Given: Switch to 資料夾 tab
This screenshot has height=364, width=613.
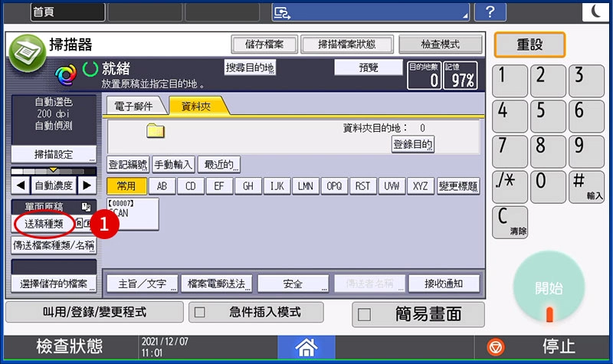Looking at the screenshot, I should click(196, 106).
